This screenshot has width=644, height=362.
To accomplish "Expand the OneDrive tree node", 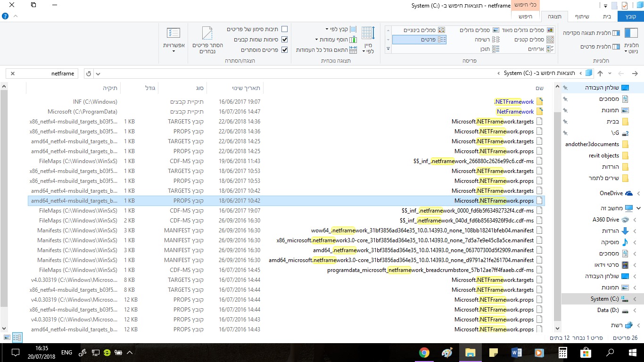I will point(638,193).
